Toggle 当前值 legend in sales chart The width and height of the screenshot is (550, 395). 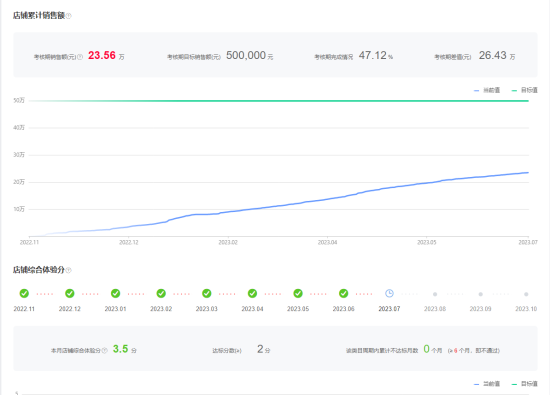487,91
